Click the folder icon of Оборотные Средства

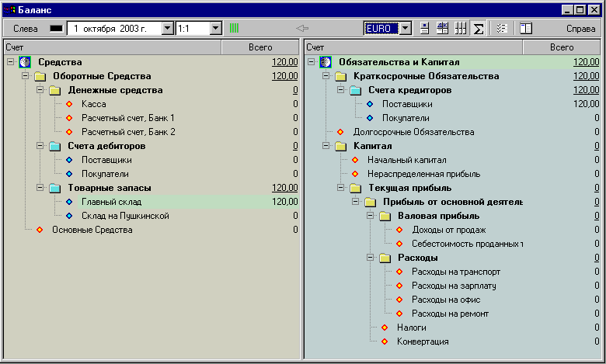40,76
